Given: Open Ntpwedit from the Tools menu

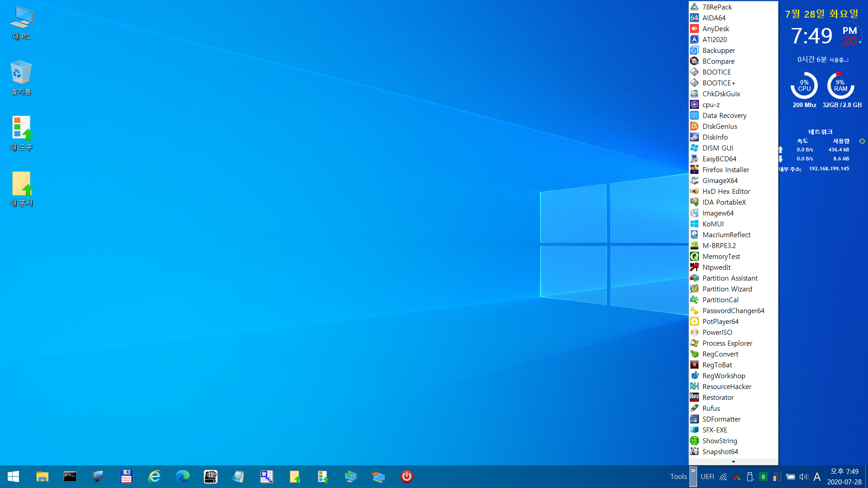Looking at the screenshot, I should coord(733,267).
